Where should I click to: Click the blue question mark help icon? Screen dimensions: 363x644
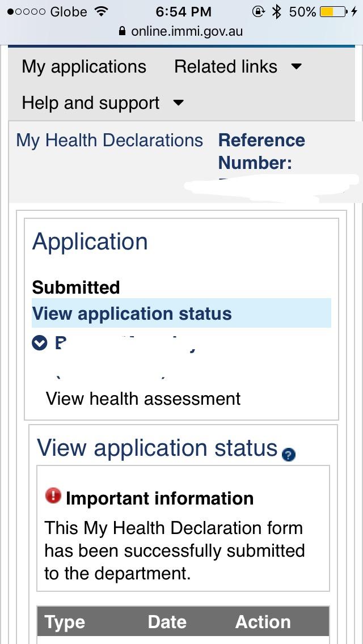(x=289, y=454)
